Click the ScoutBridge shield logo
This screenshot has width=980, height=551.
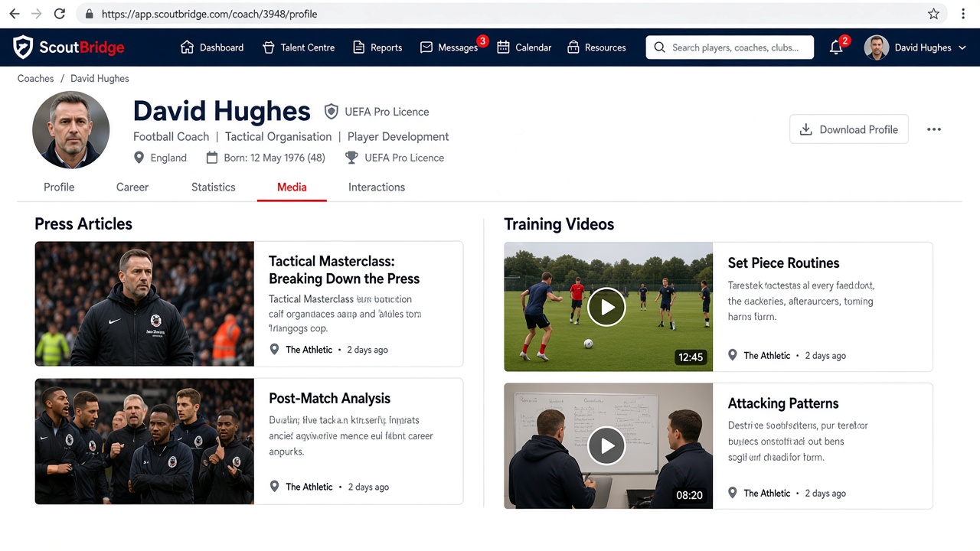(x=23, y=47)
